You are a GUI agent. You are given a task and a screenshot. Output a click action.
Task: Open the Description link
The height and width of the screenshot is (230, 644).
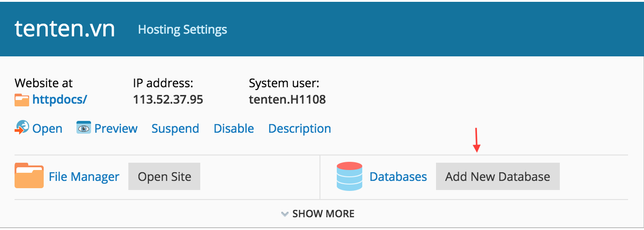pyautogui.click(x=299, y=129)
